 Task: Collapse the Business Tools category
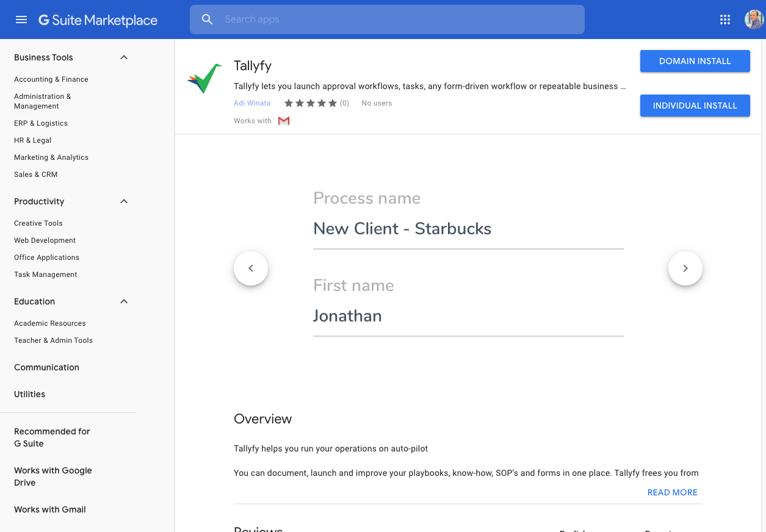(123, 57)
